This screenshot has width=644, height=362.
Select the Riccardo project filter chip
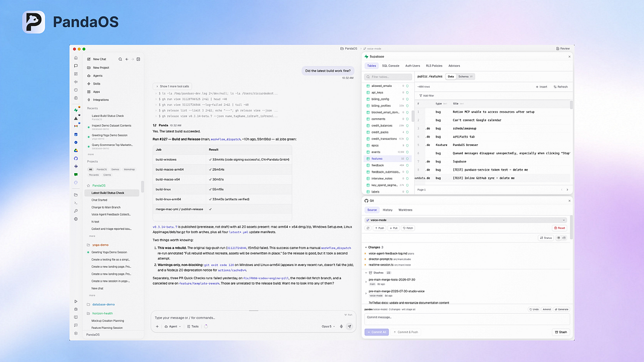pyautogui.click(x=94, y=175)
